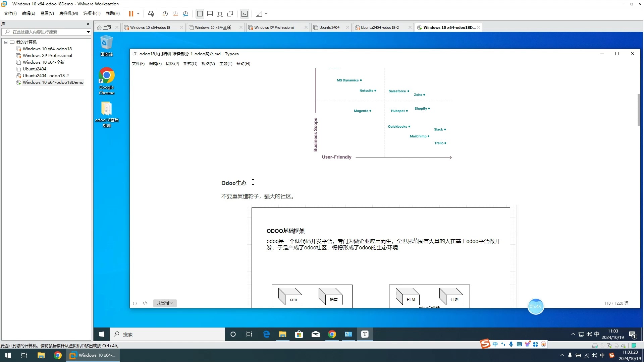Image resolution: width=644 pixels, height=362 pixels.
Task: Switch to Unity mode icon
Action: click(x=230, y=14)
